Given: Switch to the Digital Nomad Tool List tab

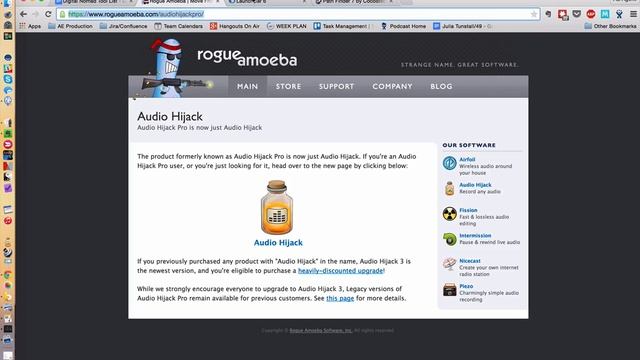Looking at the screenshot, I should [x=95, y=2].
